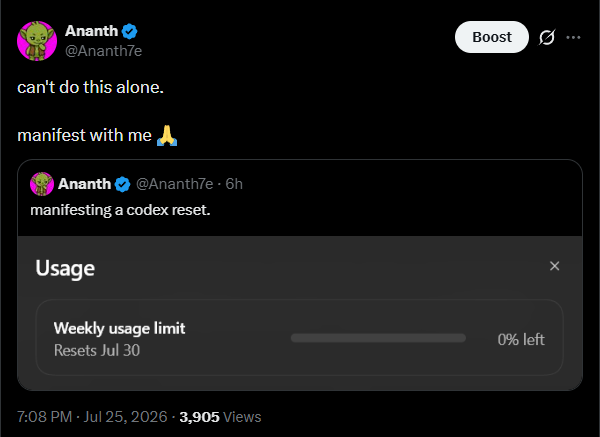Click the weekly usage progress bar
The width and height of the screenshot is (600, 437).
(x=378, y=338)
